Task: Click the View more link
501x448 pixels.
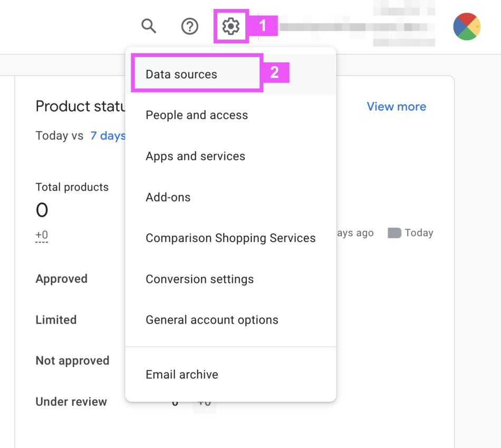Action: point(396,107)
